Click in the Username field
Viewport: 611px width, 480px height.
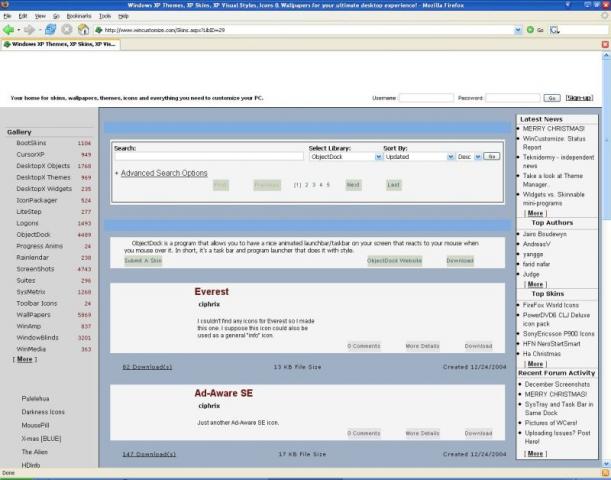click(x=426, y=98)
